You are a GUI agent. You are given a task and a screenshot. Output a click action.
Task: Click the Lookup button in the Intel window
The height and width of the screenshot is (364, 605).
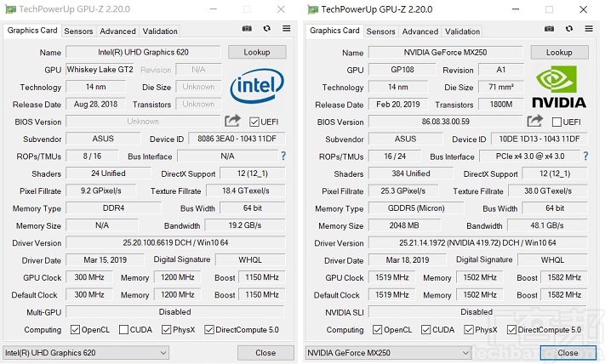[x=257, y=52]
